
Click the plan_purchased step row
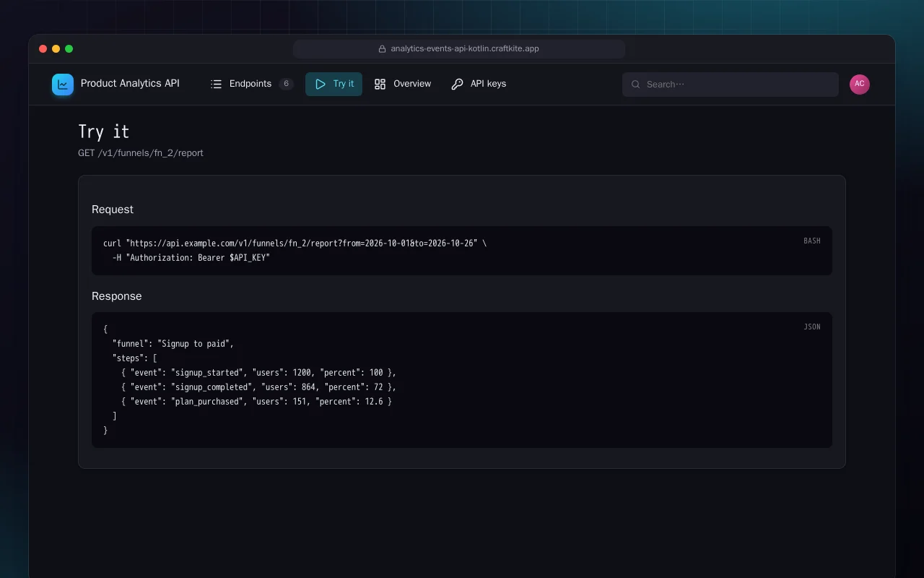click(x=257, y=402)
